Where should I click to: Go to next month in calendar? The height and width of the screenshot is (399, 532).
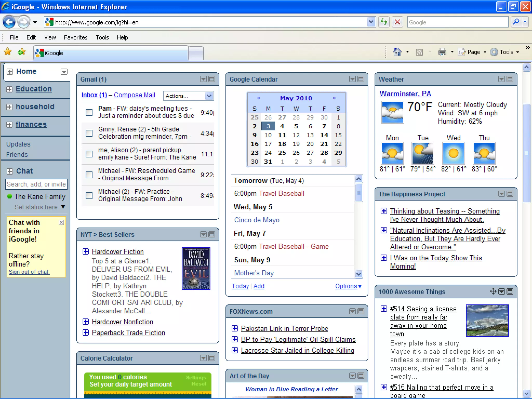tap(334, 98)
